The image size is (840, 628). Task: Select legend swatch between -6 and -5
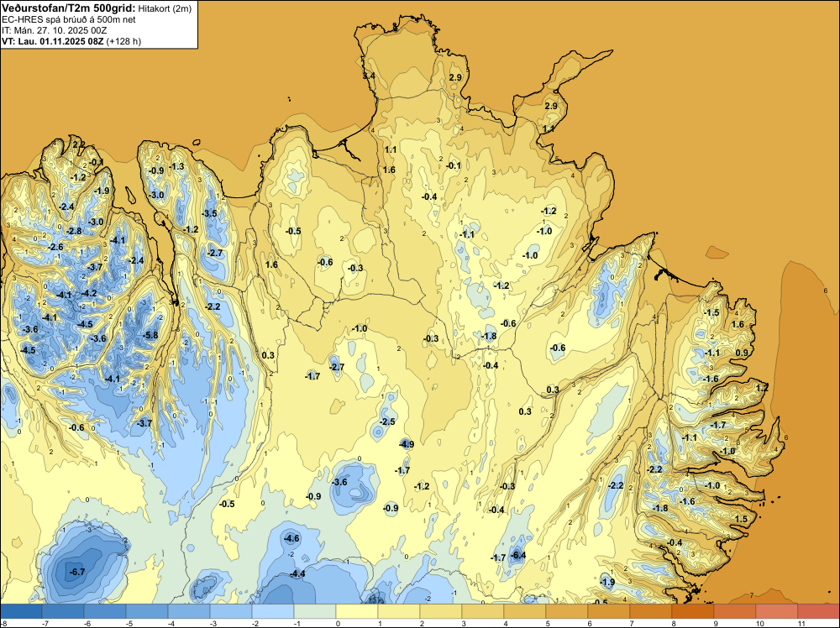(105, 611)
